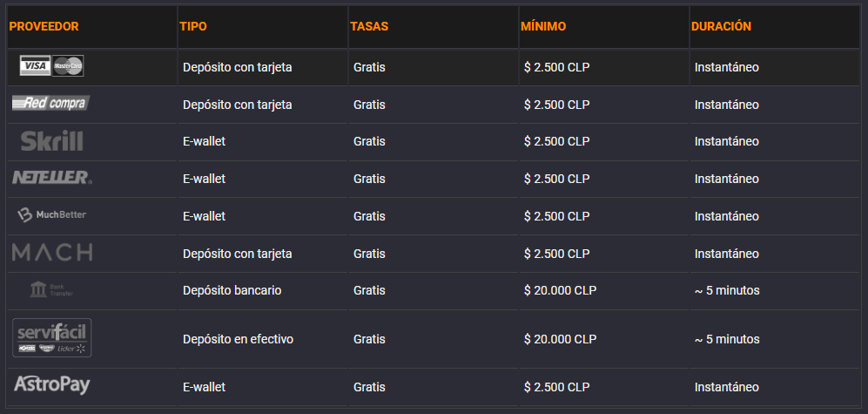Select the MACH payment logo

pos(52,253)
